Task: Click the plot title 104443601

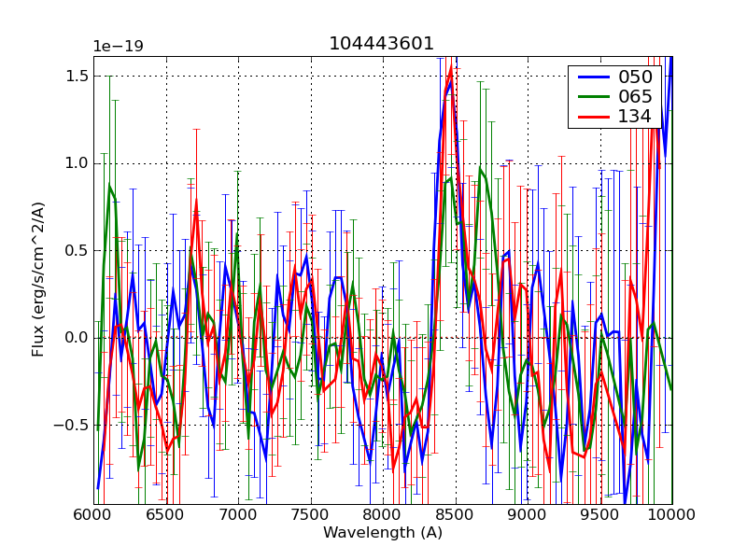Action: 381,44
